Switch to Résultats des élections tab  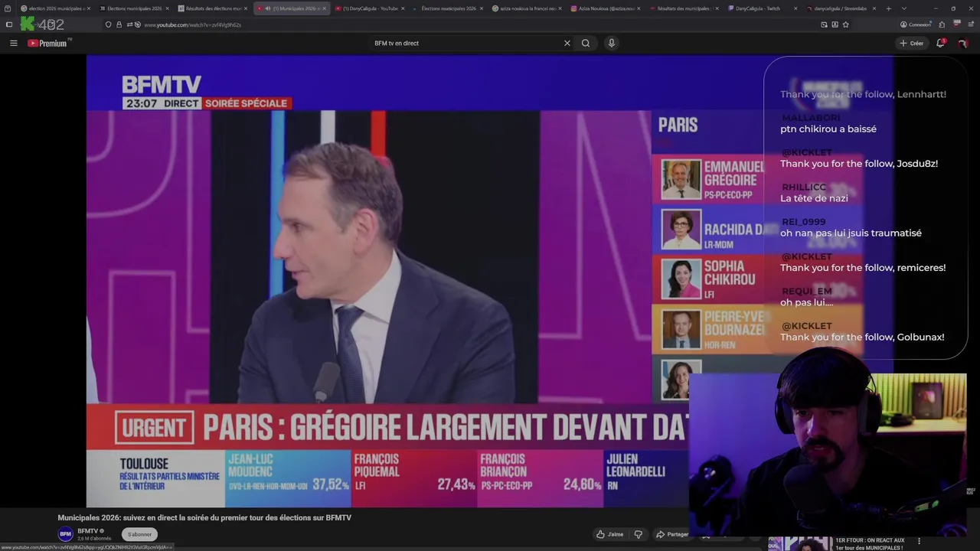(211, 8)
